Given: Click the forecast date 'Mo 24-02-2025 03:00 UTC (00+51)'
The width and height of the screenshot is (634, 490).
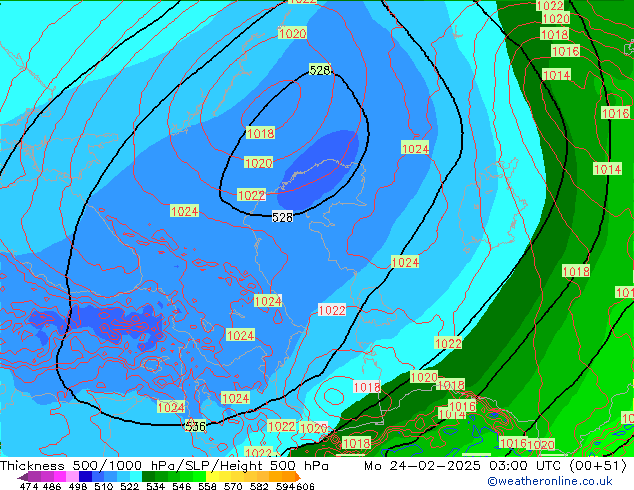Looking at the screenshot, I should pos(496,466).
